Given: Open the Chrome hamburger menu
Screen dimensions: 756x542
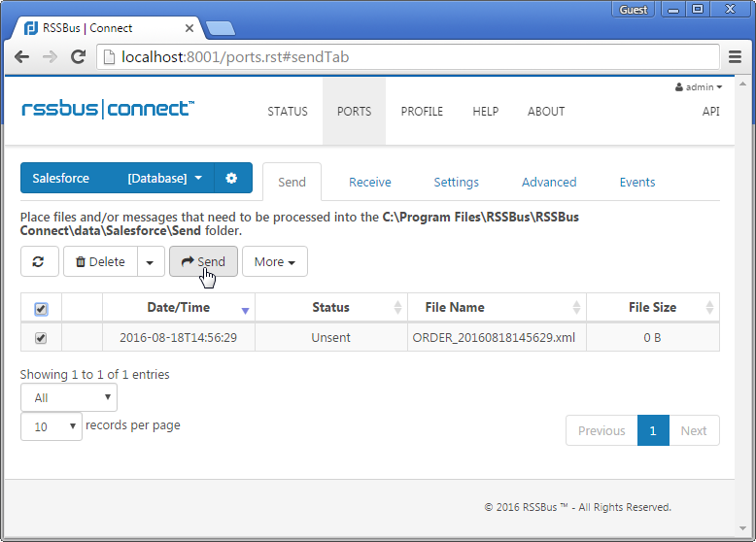Looking at the screenshot, I should [736, 57].
